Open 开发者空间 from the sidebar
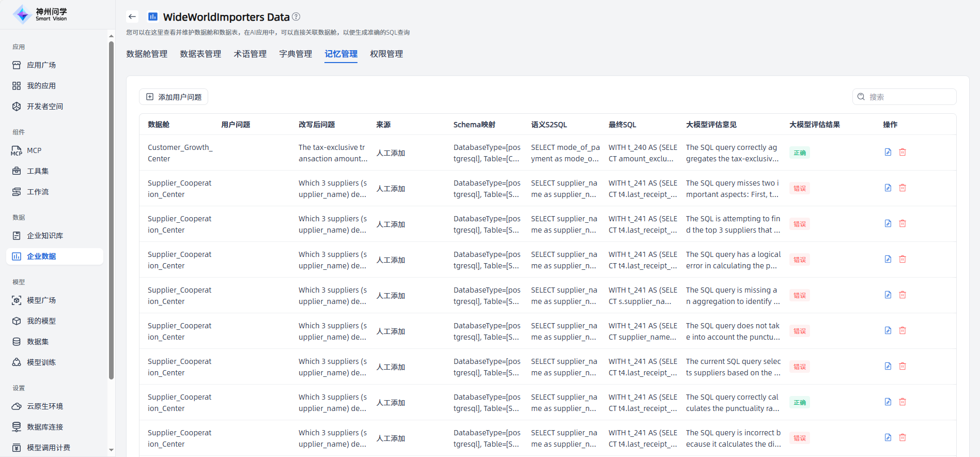Screen dimensions: 980x457 (x=45, y=106)
